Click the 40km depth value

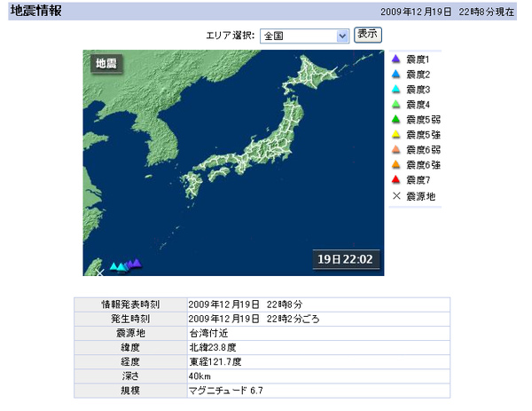pyautogui.click(x=199, y=376)
